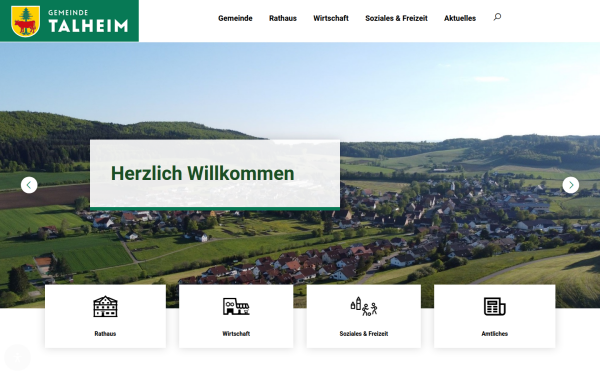Click the Amtliches newspaper icon
Screen dimensions: 600x375
(x=494, y=307)
